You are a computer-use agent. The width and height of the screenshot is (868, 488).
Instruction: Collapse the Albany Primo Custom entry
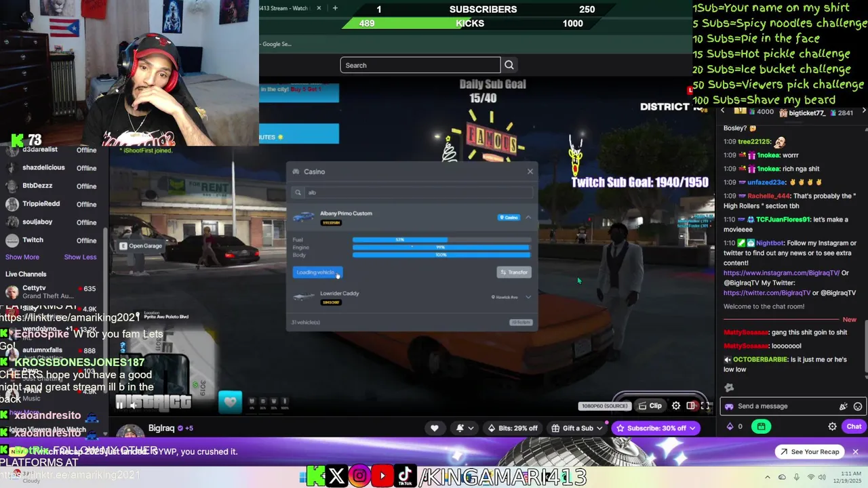pyautogui.click(x=528, y=218)
